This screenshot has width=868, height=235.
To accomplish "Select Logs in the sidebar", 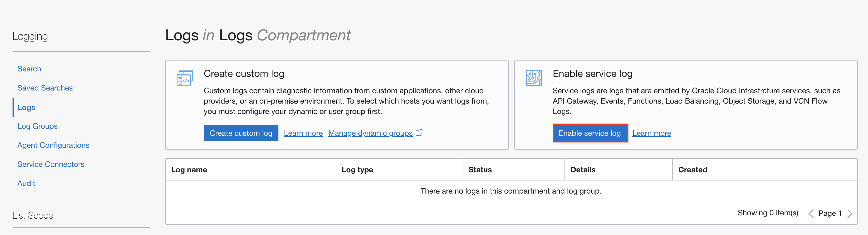I will tap(26, 108).
